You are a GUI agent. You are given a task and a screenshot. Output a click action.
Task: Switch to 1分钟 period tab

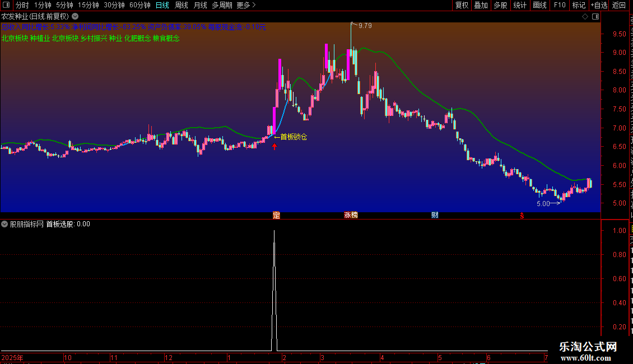point(43,5)
